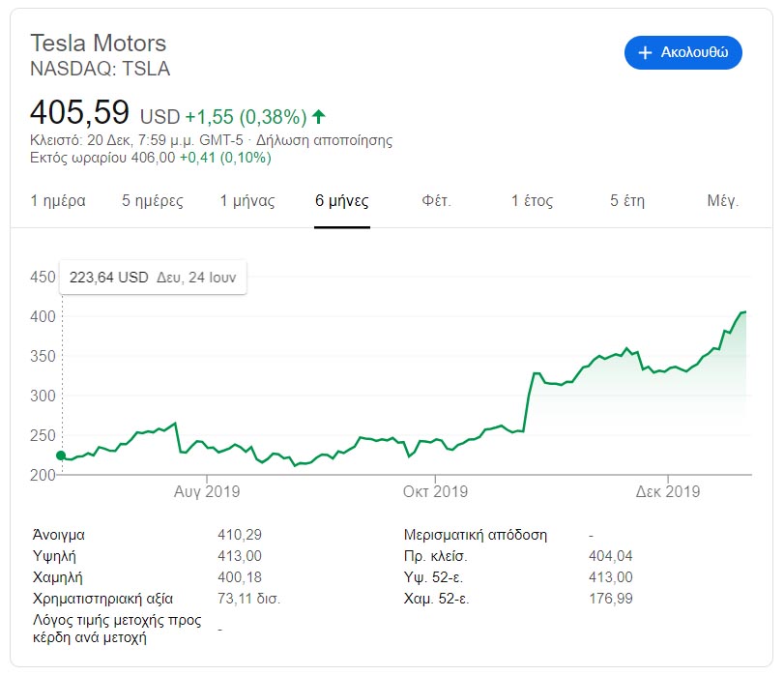The height and width of the screenshot is (676, 784).
Task: Click the Tesla Motors title
Action: click(99, 44)
